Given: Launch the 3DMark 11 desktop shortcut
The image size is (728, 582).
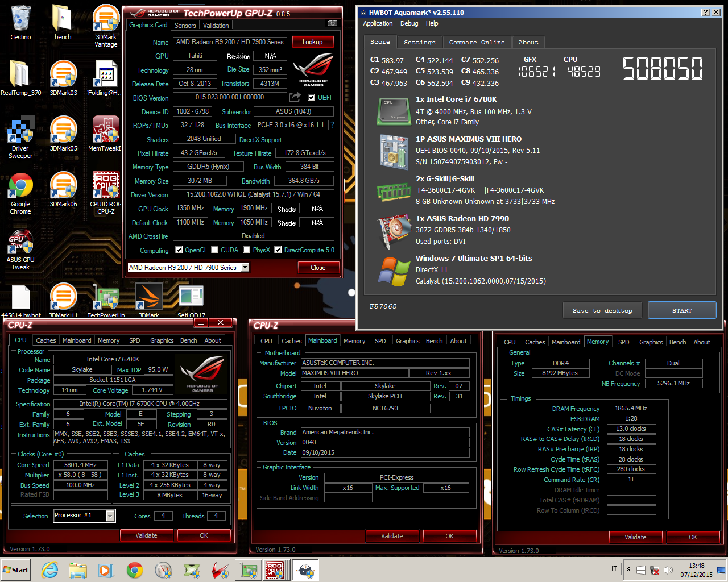Looking at the screenshot, I should [63, 301].
